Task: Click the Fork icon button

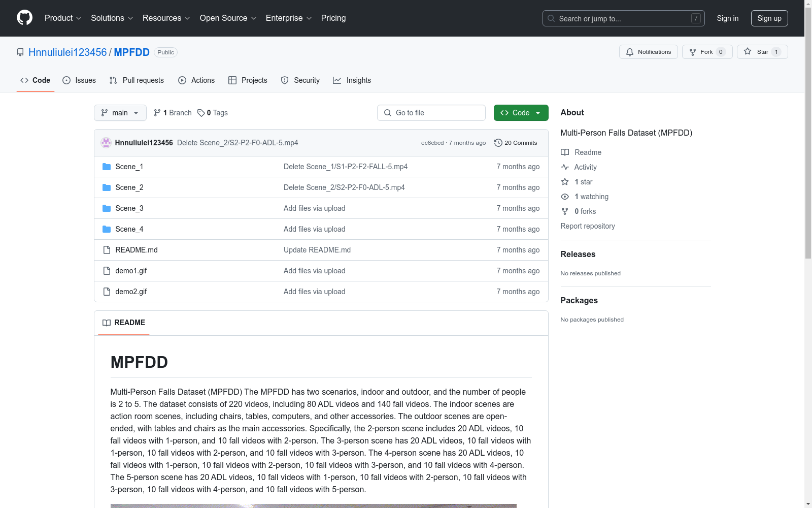Action: pyautogui.click(x=693, y=52)
